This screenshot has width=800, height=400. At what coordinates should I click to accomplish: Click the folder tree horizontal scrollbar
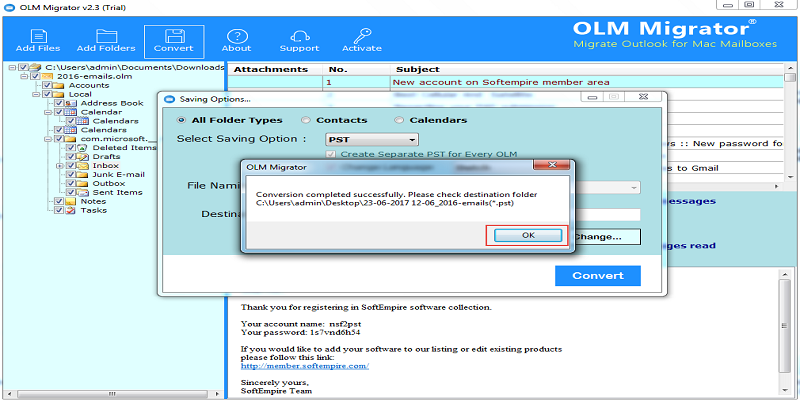(112, 394)
